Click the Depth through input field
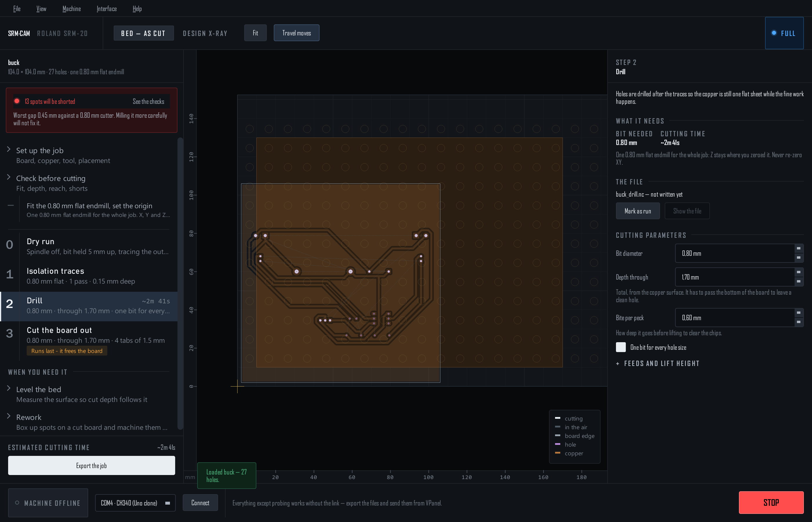Image resolution: width=812 pixels, height=522 pixels. 735,277
